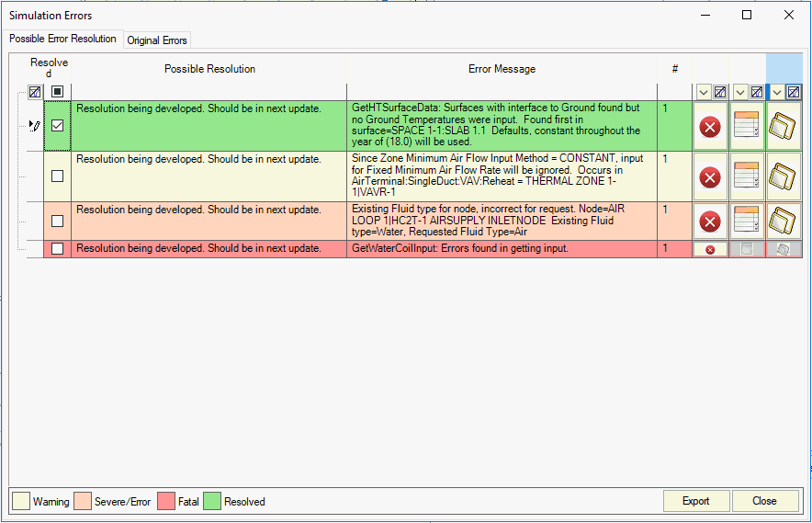
Task: Check Resolved for the GetWaterCoilInput fatal error
Action: click(x=57, y=249)
